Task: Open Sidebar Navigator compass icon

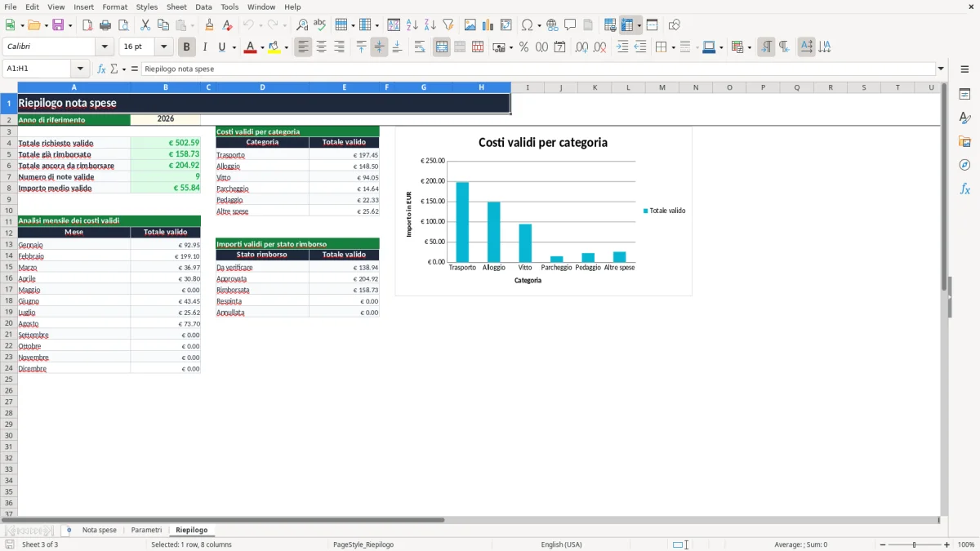Action: point(964,165)
